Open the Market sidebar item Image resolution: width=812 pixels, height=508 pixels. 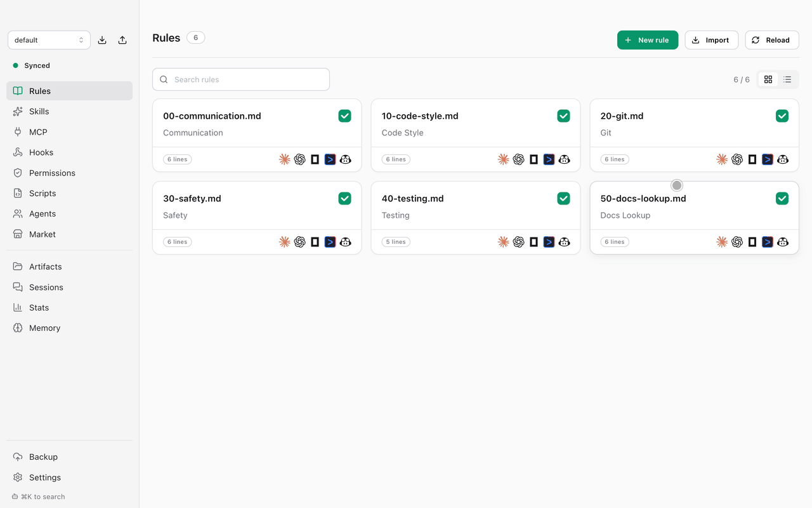coord(69,234)
